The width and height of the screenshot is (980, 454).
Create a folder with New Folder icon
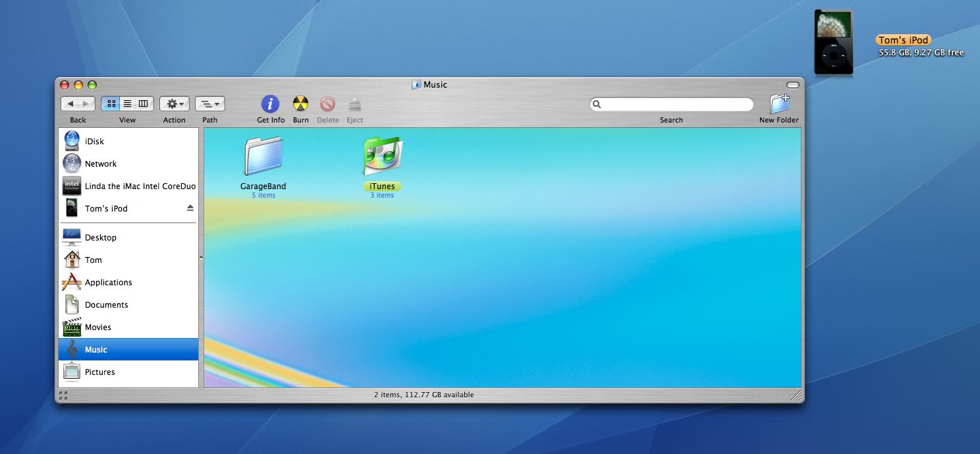tap(779, 104)
